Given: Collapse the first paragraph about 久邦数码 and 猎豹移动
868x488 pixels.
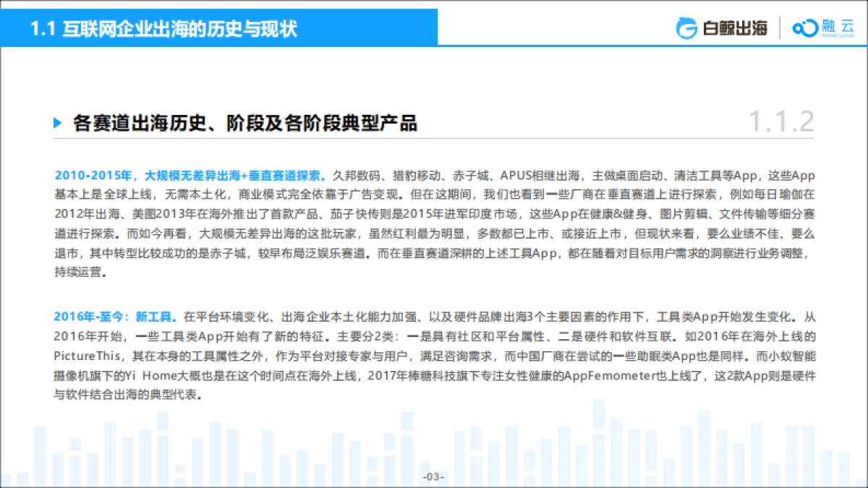Looking at the screenshot, I should tap(434, 224).
